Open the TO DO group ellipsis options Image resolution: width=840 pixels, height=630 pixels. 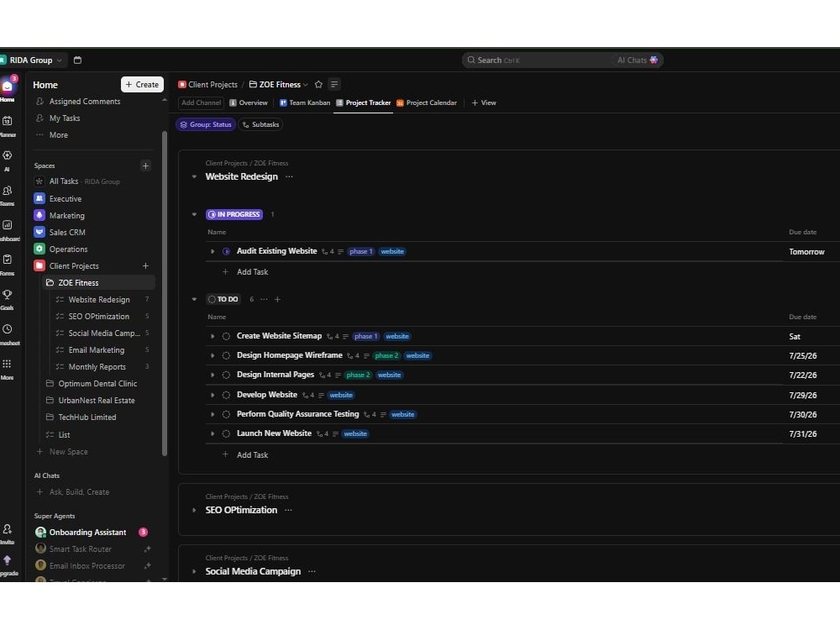coord(264,300)
